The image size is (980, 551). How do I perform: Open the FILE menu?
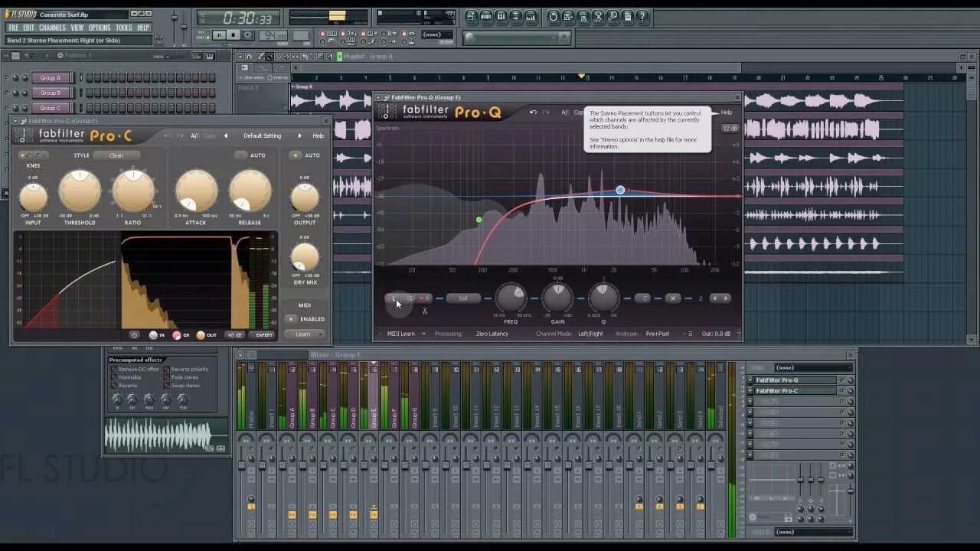pos(13,28)
